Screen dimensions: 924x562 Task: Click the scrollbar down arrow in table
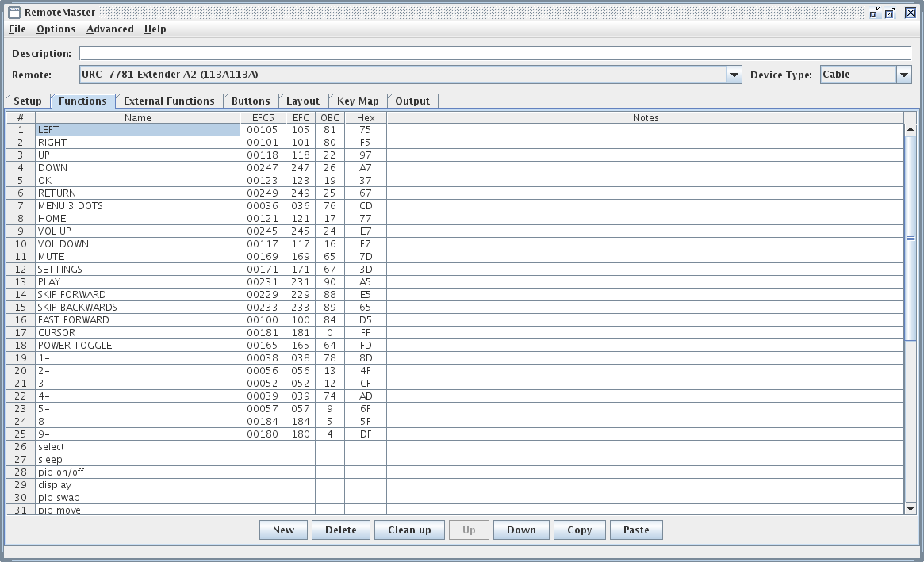pyautogui.click(x=910, y=509)
